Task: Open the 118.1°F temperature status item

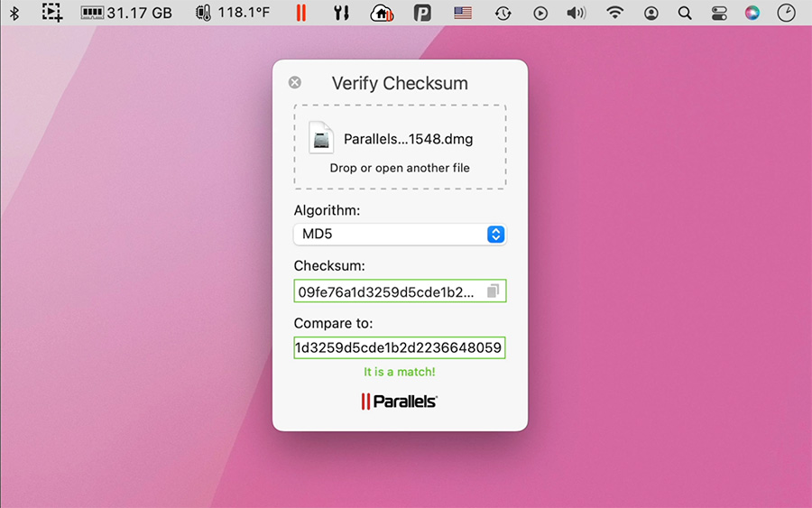Action: point(233,13)
